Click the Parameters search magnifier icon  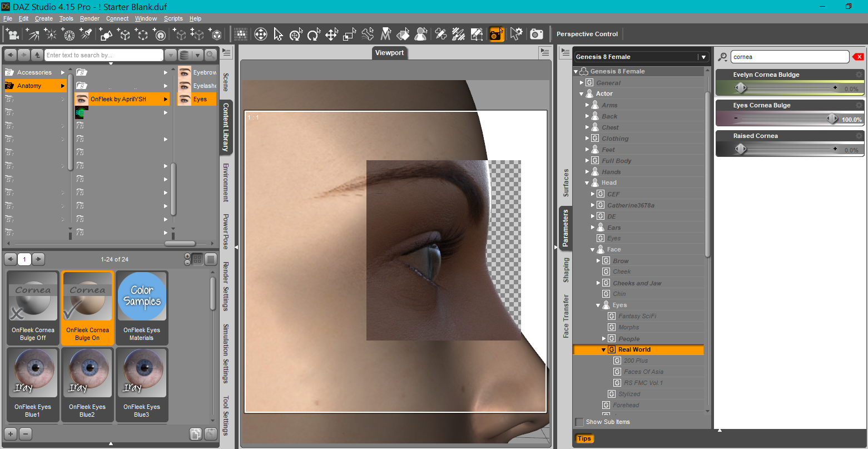coord(723,57)
